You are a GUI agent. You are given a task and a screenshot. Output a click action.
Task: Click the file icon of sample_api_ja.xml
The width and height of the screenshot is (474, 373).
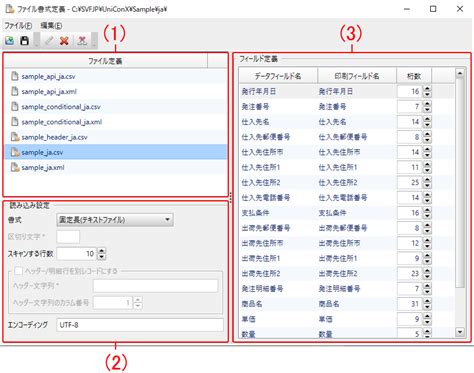click(15, 91)
